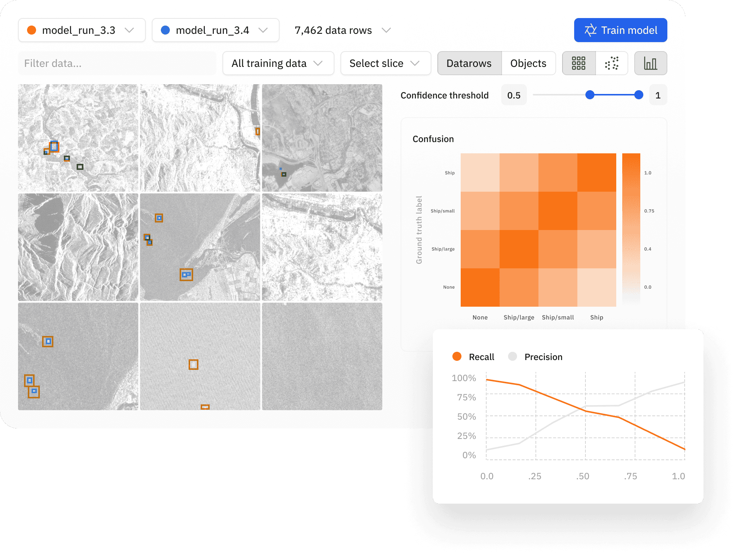Click the Train model icon
Image resolution: width=741 pixels, height=560 pixels.
590,30
